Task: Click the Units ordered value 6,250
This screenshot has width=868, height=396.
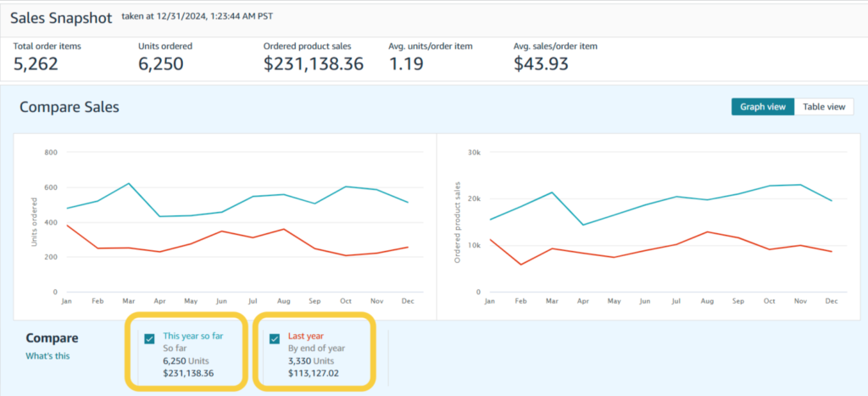Action: 160,63
